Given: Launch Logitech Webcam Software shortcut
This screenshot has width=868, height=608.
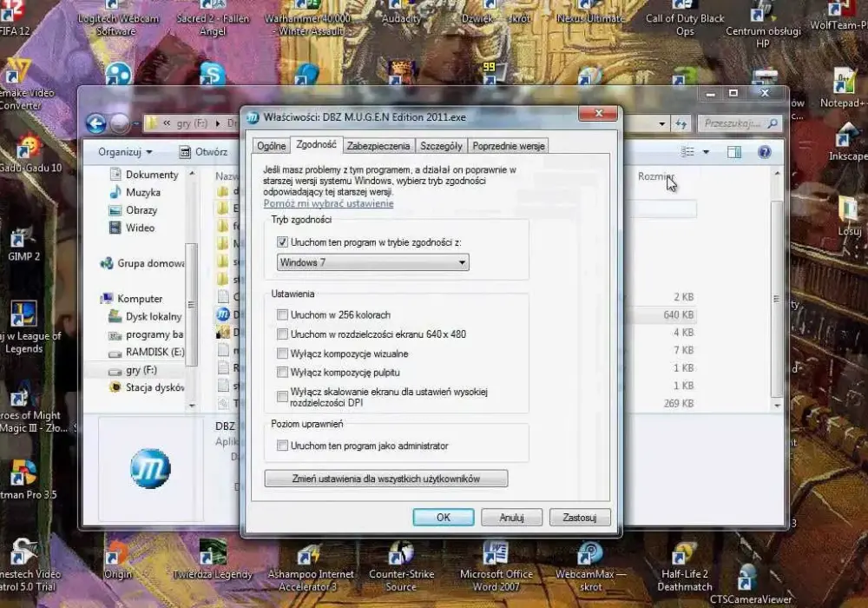Looking at the screenshot, I should tap(117, 19).
